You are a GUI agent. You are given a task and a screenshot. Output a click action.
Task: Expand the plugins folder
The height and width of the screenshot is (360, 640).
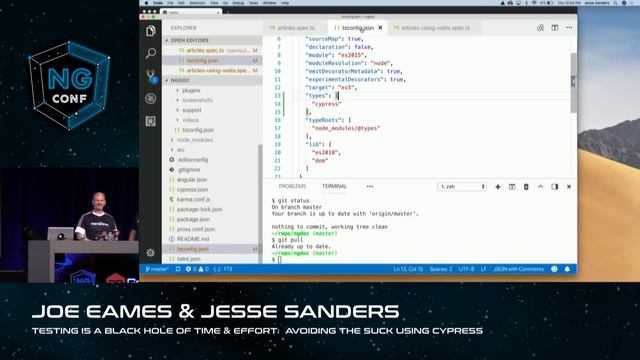point(191,90)
